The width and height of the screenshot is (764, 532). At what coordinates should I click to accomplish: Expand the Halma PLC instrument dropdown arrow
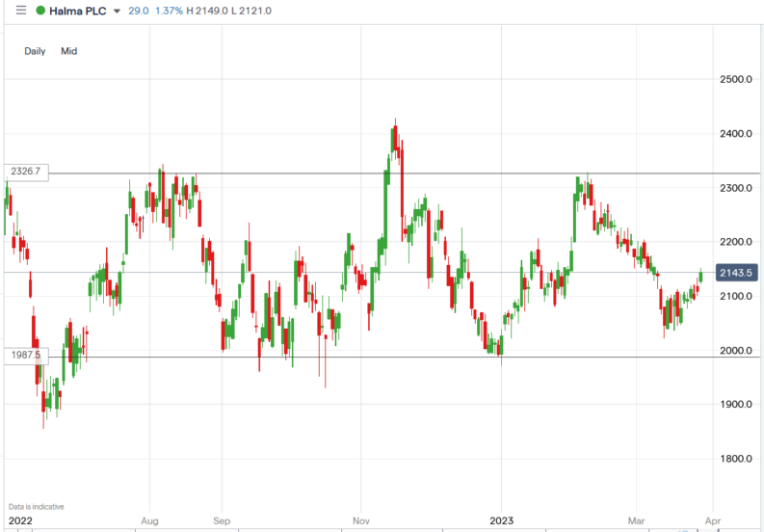117,12
